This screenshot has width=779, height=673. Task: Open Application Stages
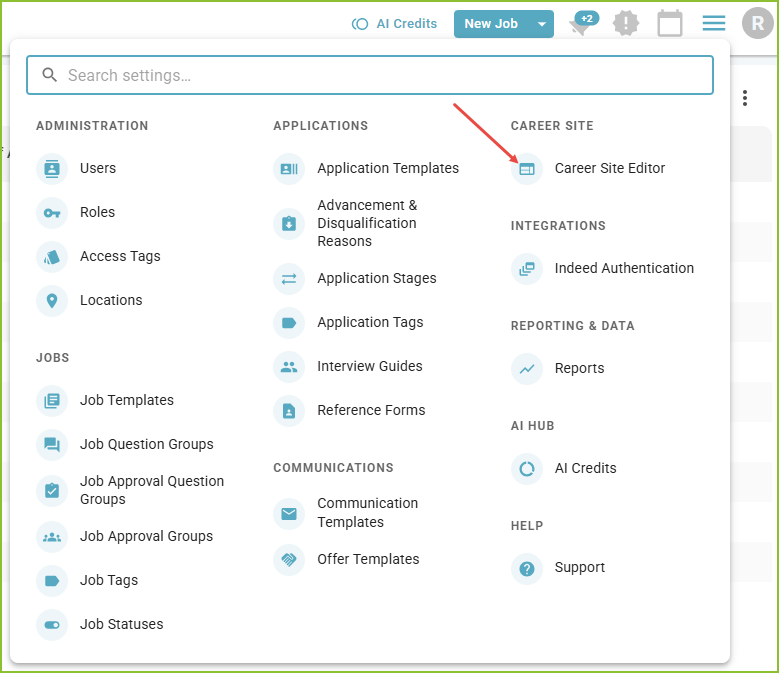[377, 279]
